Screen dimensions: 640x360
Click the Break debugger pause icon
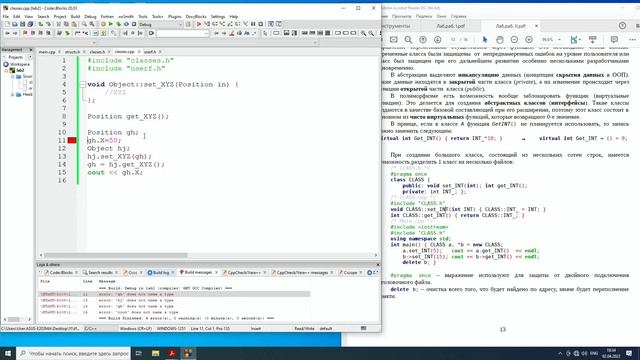pyautogui.click(x=253, y=24)
